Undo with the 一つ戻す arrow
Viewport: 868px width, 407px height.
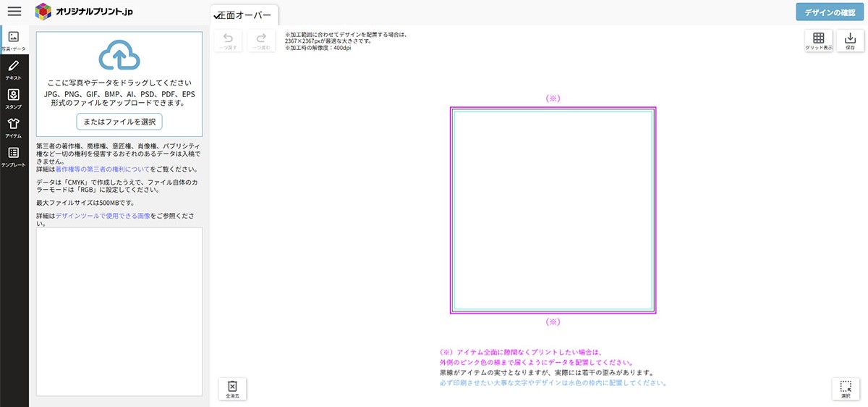(228, 41)
